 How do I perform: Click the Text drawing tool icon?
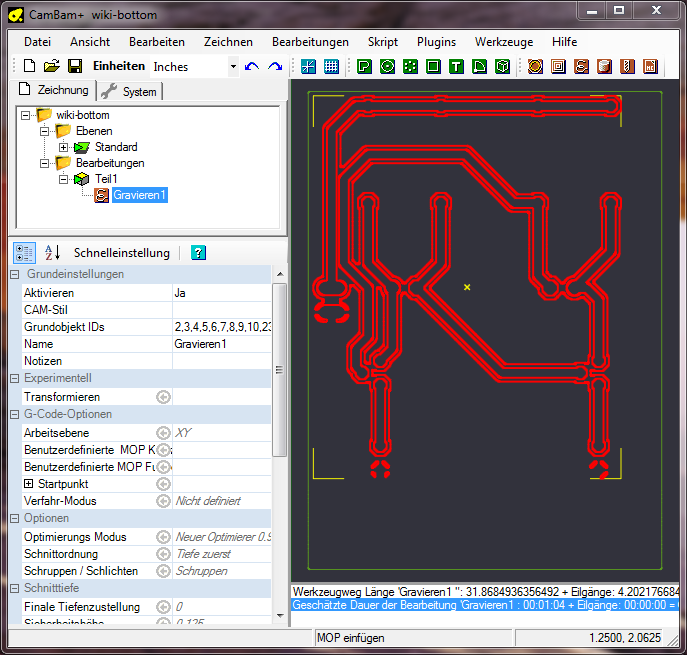click(456, 67)
